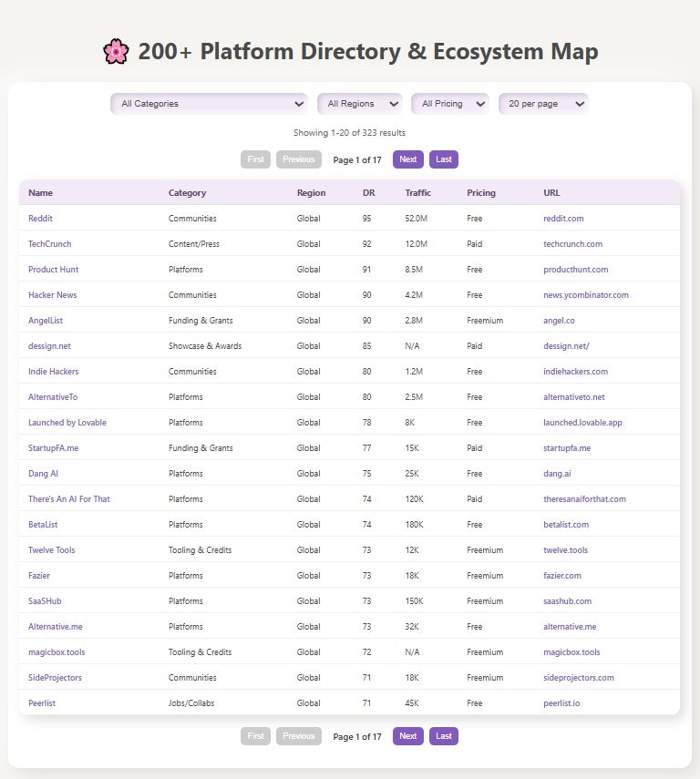Click the top Last page button
Screen dimensions: 700x779
click(444, 159)
